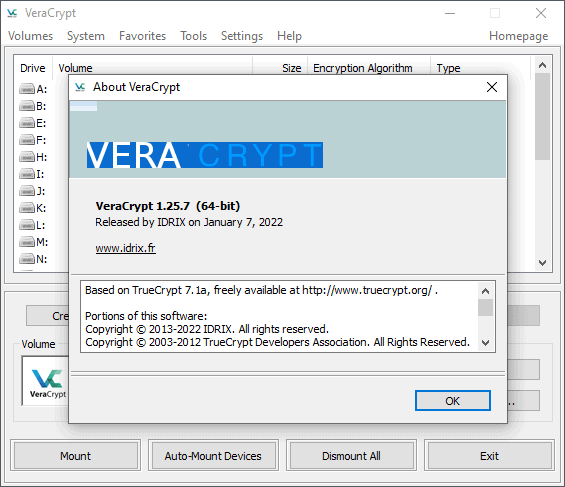Select drive E: icon in the list
Viewport: 565px width, 487px height.
pos(27,123)
